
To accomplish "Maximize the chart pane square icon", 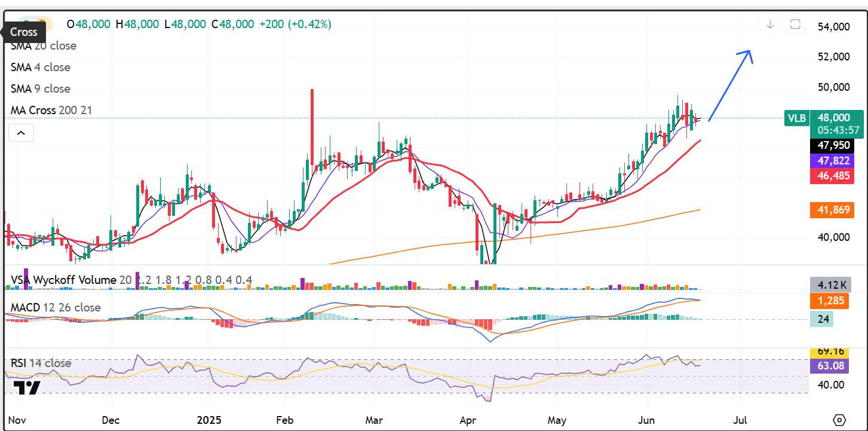I will pyautogui.click(x=795, y=25).
